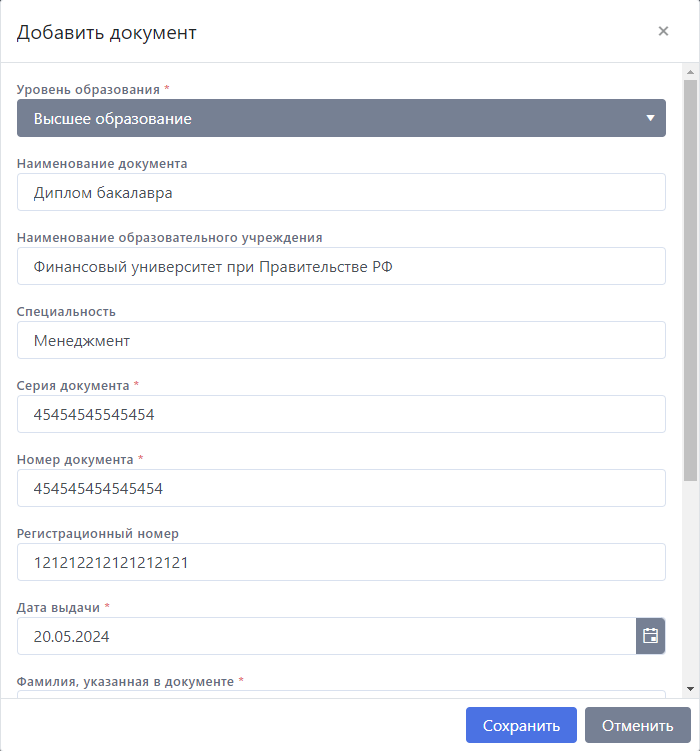Click the Уровень образования label
Image resolution: width=700 pixels, height=751 pixels.
[88, 89]
